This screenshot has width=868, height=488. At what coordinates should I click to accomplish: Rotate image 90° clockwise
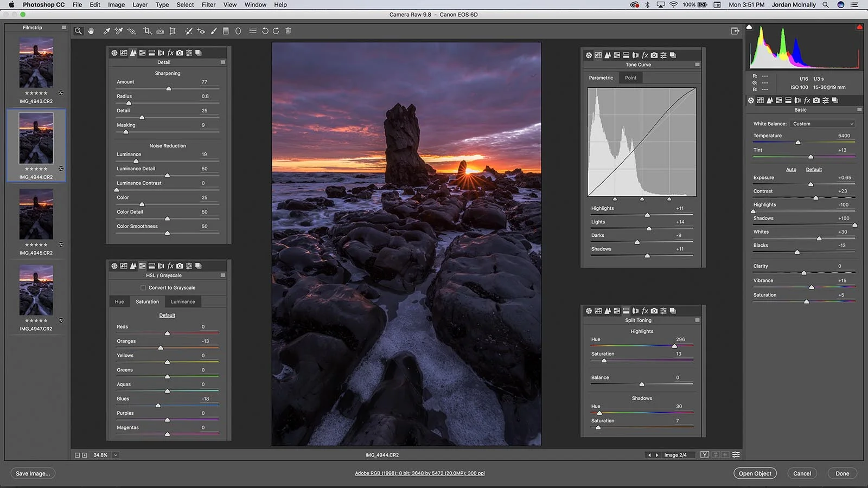tap(276, 31)
